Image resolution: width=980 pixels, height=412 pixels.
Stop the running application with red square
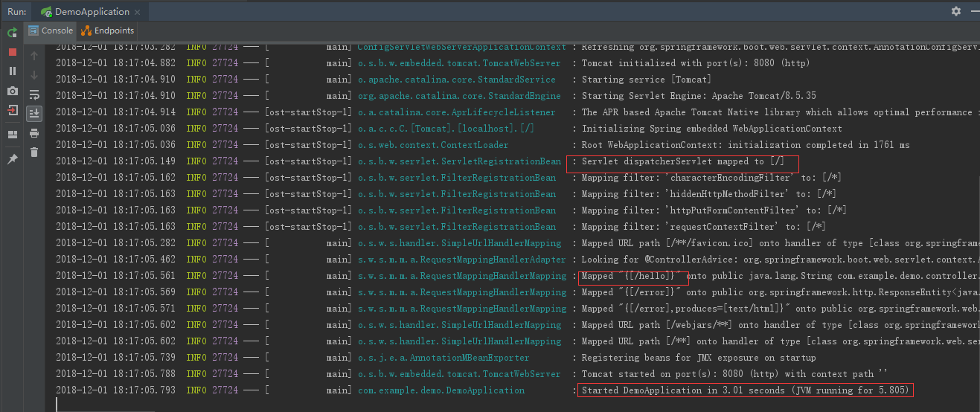pyautogui.click(x=12, y=52)
